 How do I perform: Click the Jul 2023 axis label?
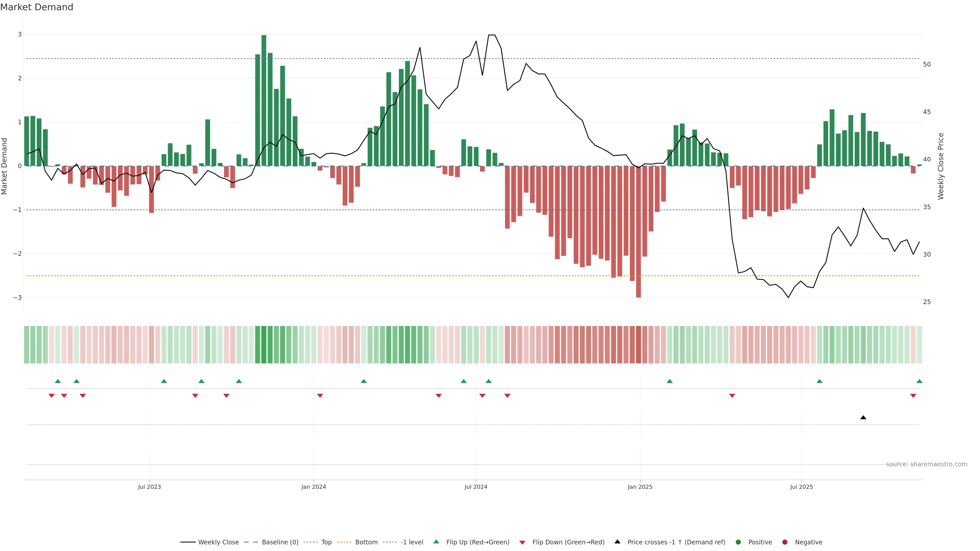tap(150, 487)
